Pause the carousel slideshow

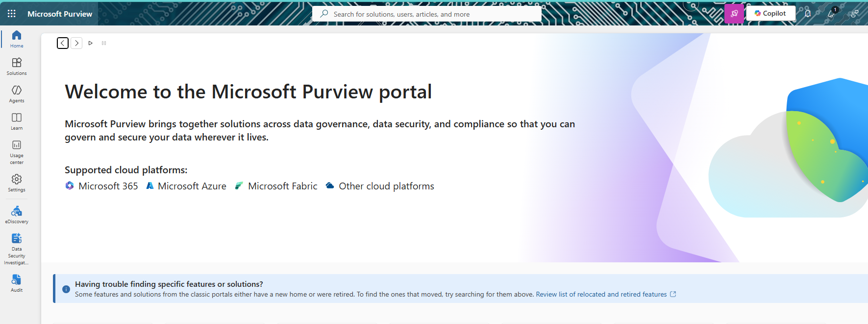click(x=104, y=43)
